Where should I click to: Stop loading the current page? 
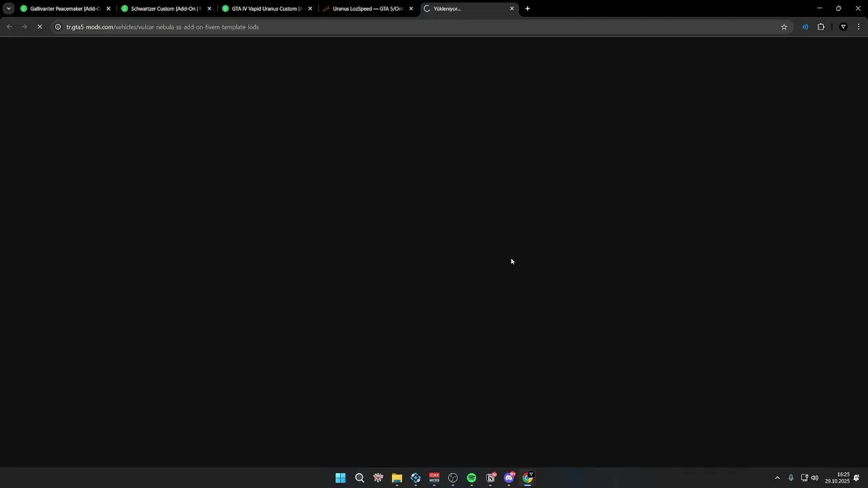[x=40, y=27]
